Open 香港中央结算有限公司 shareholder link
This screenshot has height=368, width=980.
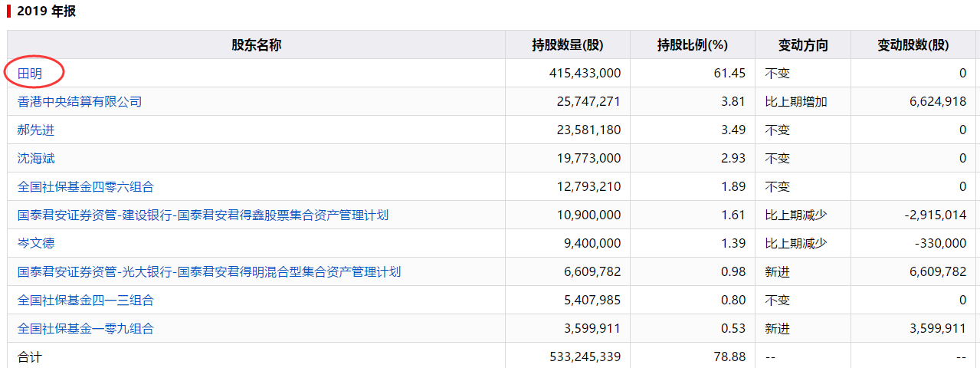[80, 101]
